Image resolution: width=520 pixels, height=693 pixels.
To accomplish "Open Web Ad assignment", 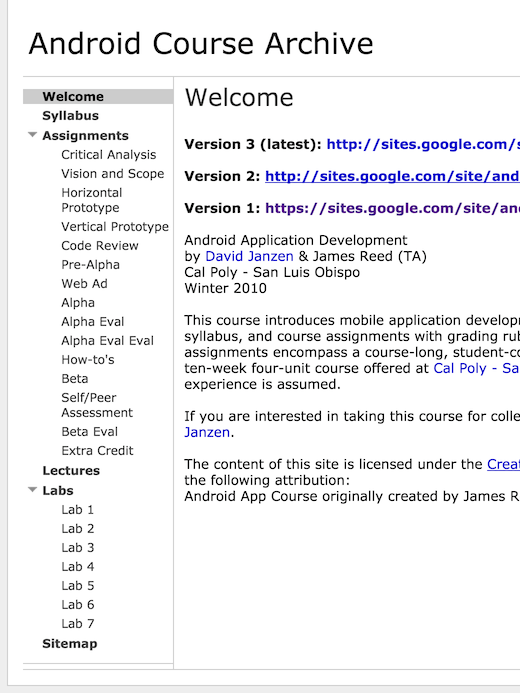I will [84, 284].
